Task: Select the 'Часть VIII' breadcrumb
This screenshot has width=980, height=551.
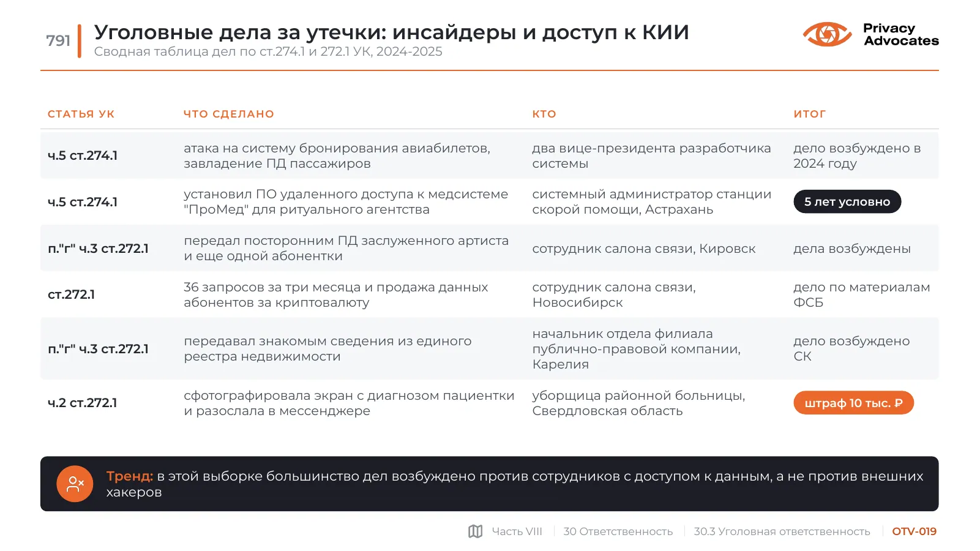Action: pyautogui.click(x=517, y=531)
